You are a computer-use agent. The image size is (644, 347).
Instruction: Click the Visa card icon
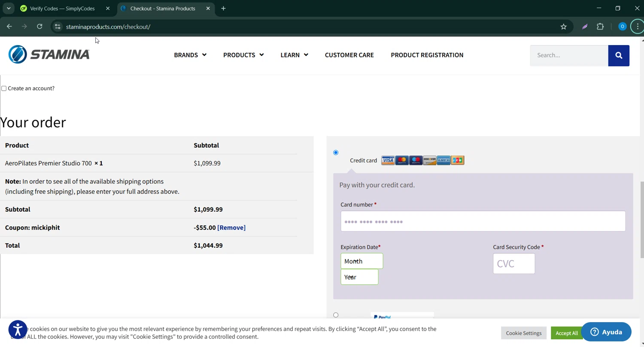(388, 160)
